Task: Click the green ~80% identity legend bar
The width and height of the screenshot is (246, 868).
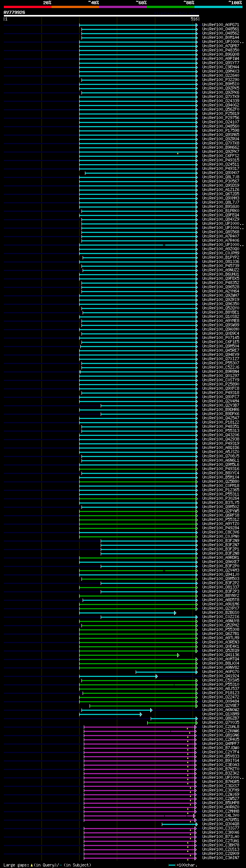Action: [x=170, y=7]
